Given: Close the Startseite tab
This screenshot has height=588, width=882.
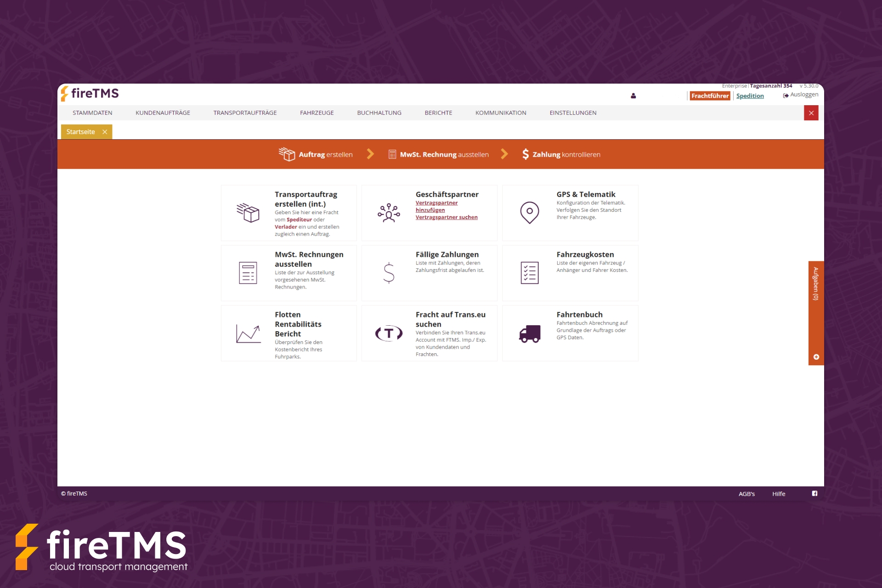Looking at the screenshot, I should click(x=105, y=132).
